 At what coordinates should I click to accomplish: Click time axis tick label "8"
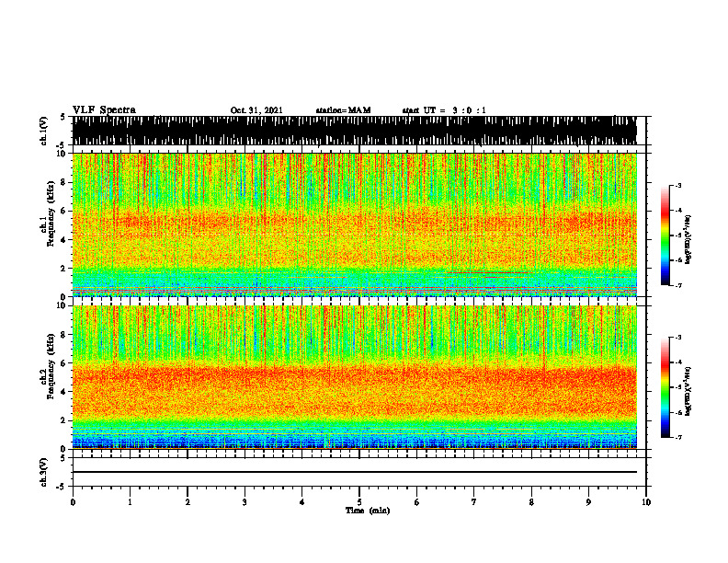(x=531, y=502)
